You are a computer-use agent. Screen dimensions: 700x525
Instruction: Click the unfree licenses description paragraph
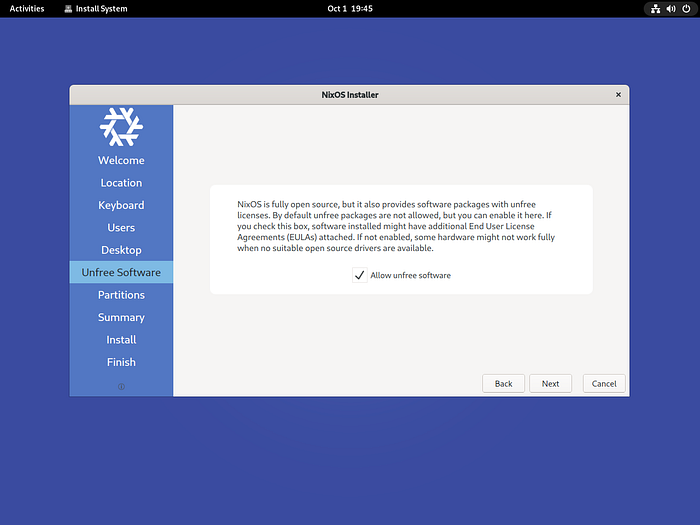pyautogui.click(x=396, y=226)
